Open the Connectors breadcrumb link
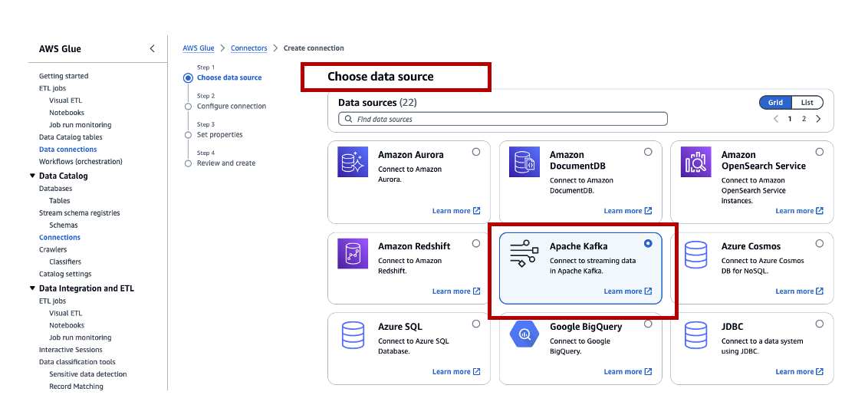The width and height of the screenshot is (868, 418). click(248, 48)
